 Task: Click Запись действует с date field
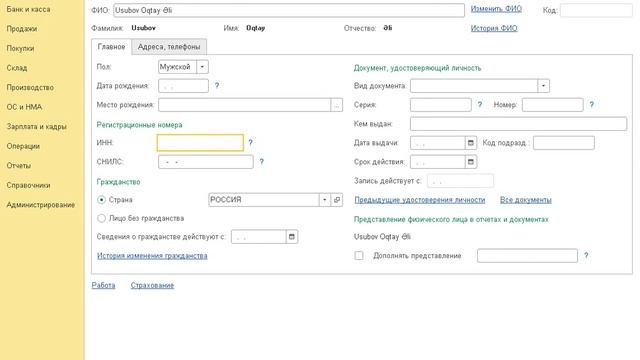(x=460, y=181)
